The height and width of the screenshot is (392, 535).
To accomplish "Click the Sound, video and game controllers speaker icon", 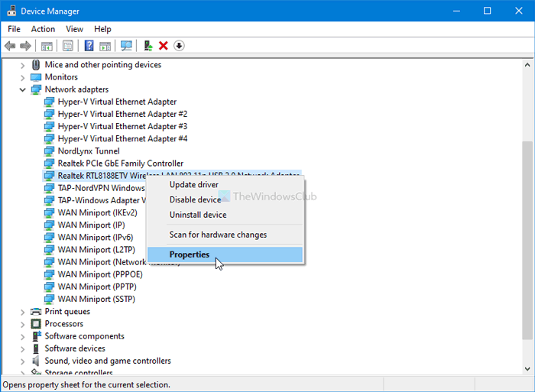I will click(35, 361).
